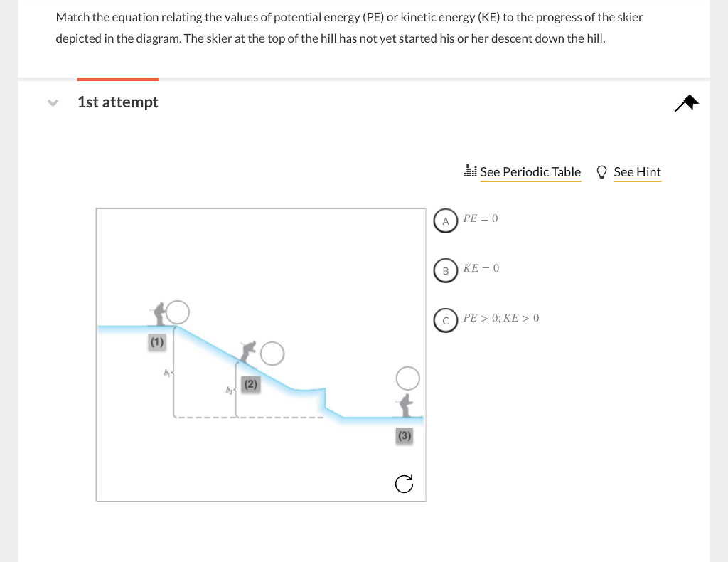The width and height of the screenshot is (728, 562).
Task: Select the empty circle above skier at position (3)
Action: (x=407, y=378)
